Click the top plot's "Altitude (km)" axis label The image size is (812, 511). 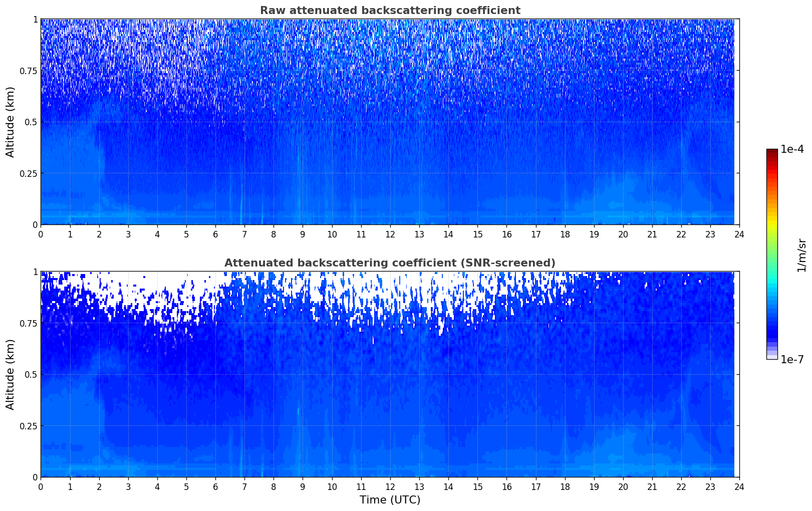click(x=11, y=122)
